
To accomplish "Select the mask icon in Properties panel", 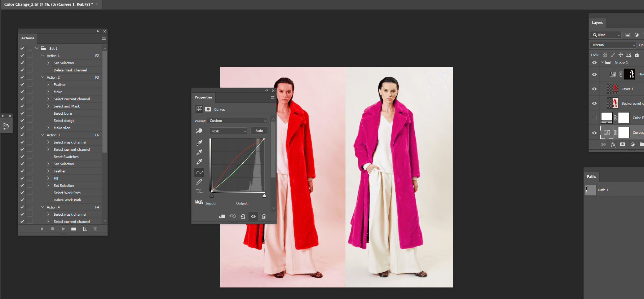I will [208, 109].
